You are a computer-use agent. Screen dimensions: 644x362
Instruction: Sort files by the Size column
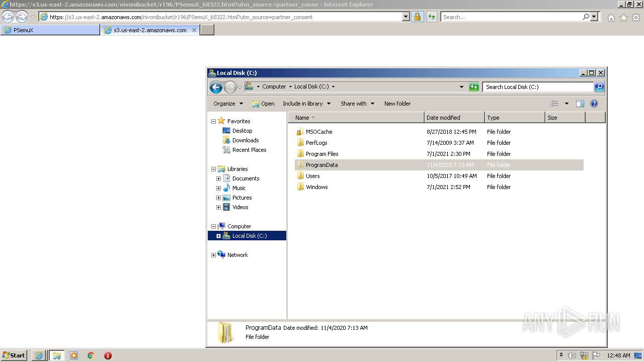[565, 118]
